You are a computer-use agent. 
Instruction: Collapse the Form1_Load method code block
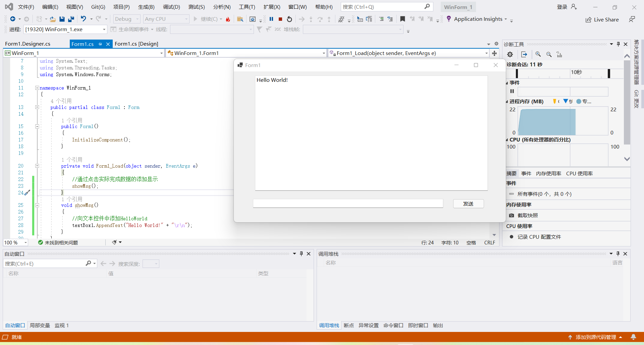click(x=37, y=166)
